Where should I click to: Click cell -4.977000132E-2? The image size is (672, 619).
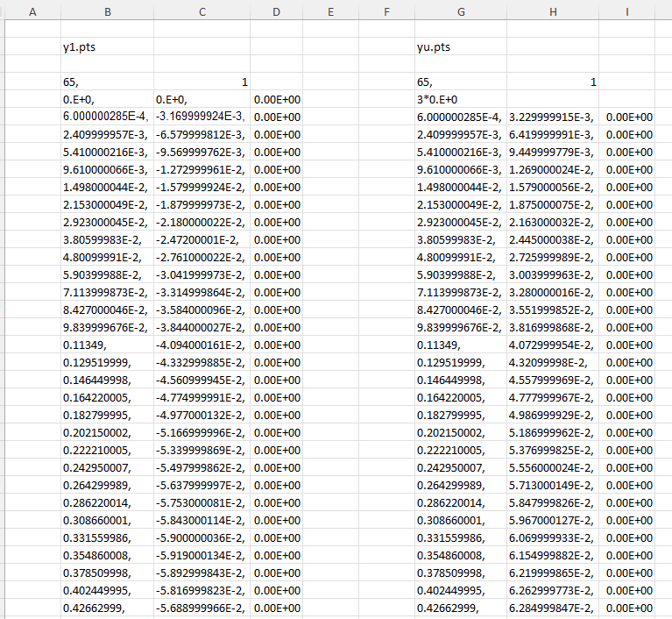[x=202, y=416]
